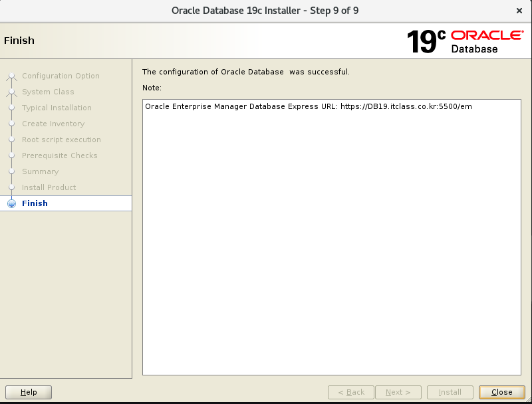Click the Oracle 19c Database logo

point(465,41)
